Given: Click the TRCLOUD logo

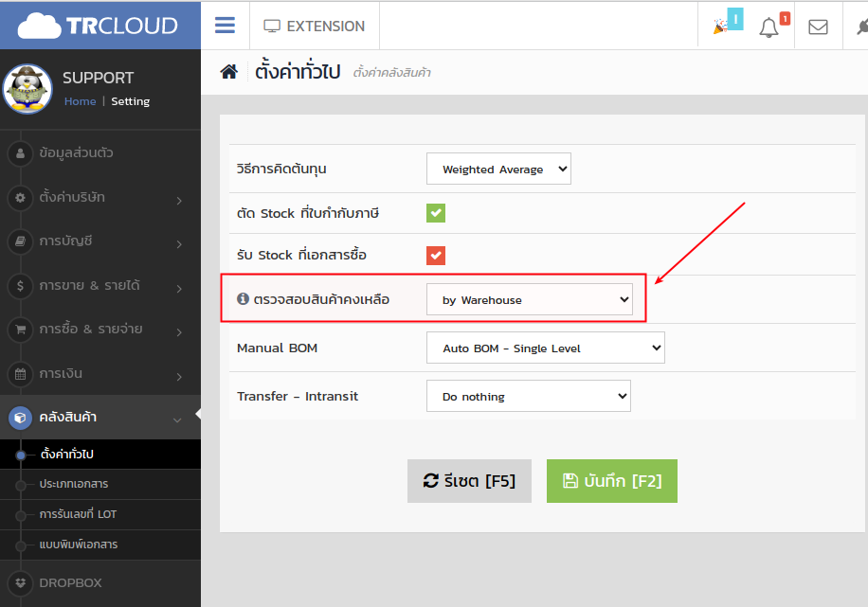Looking at the screenshot, I should tap(98, 26).
